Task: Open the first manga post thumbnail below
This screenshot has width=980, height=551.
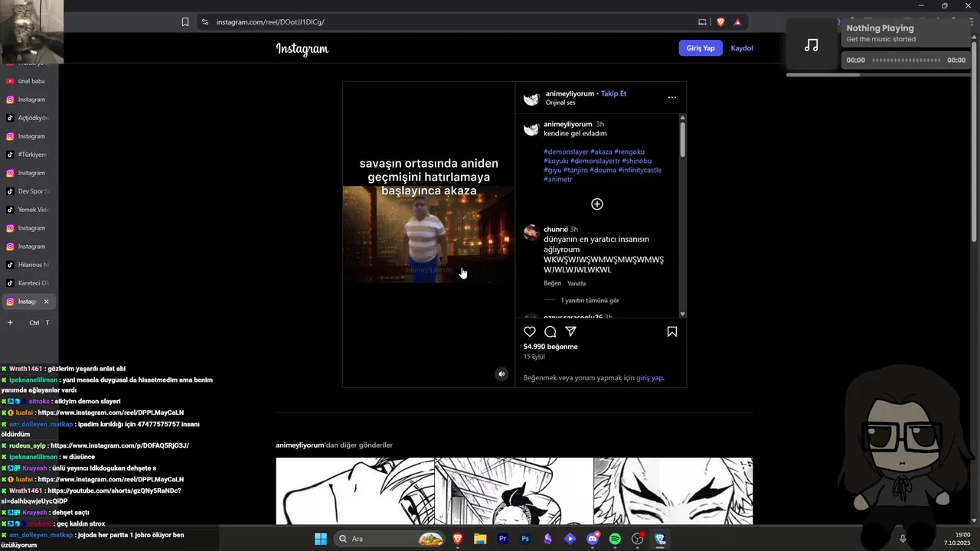Action: [x=355, y=491]
